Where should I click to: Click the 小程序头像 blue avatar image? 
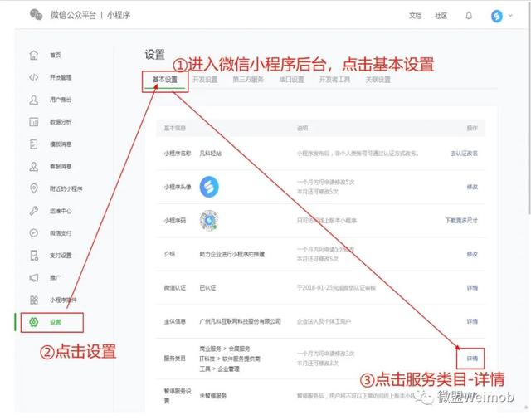tap(209, 187)
